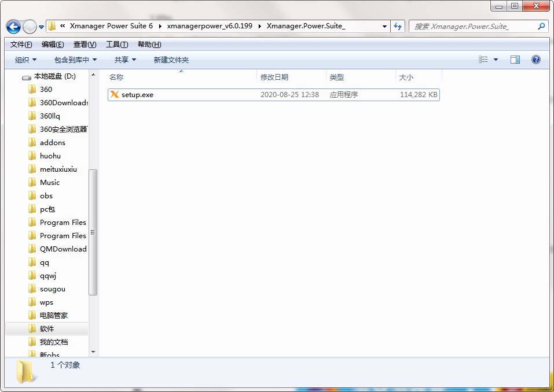Open arrow after Xmanager Power Suite 6

coord(160,26)
